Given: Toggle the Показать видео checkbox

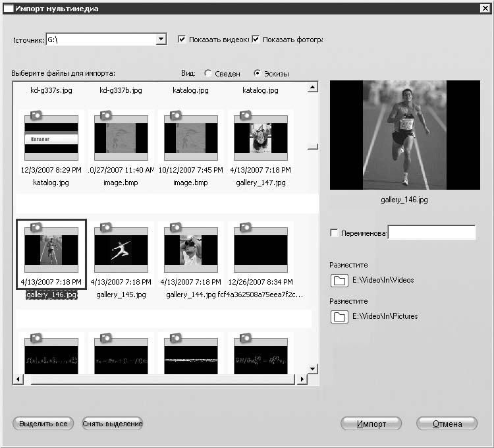Looking at the screenshot, I should pos(182,40).
